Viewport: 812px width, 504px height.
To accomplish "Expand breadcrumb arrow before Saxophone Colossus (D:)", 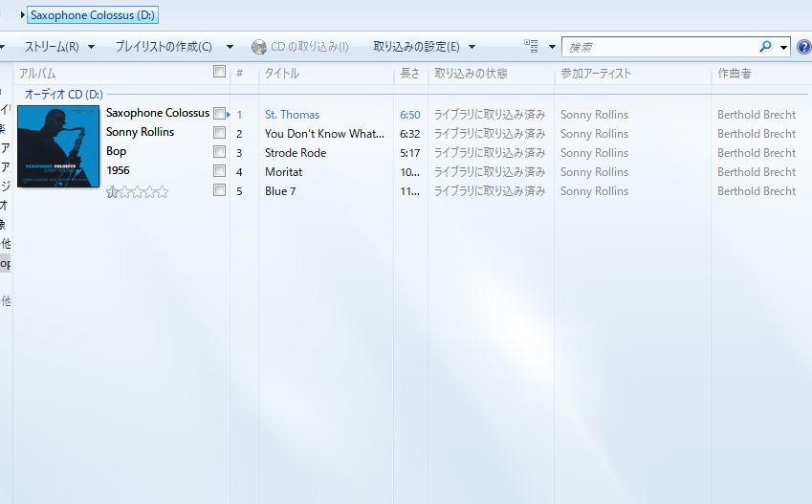I will coord(22,15).
